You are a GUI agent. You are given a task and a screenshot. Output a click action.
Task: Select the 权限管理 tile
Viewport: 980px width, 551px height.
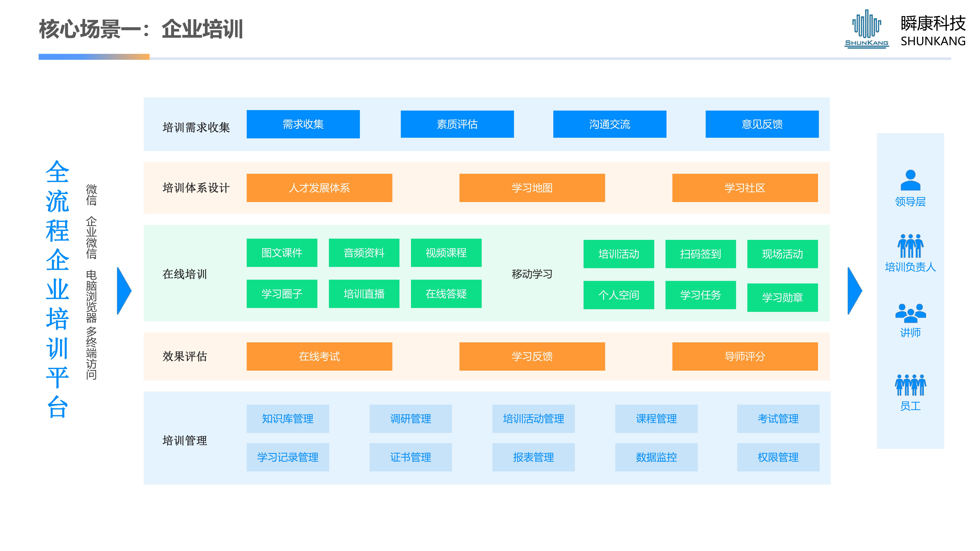pos(778,457)
